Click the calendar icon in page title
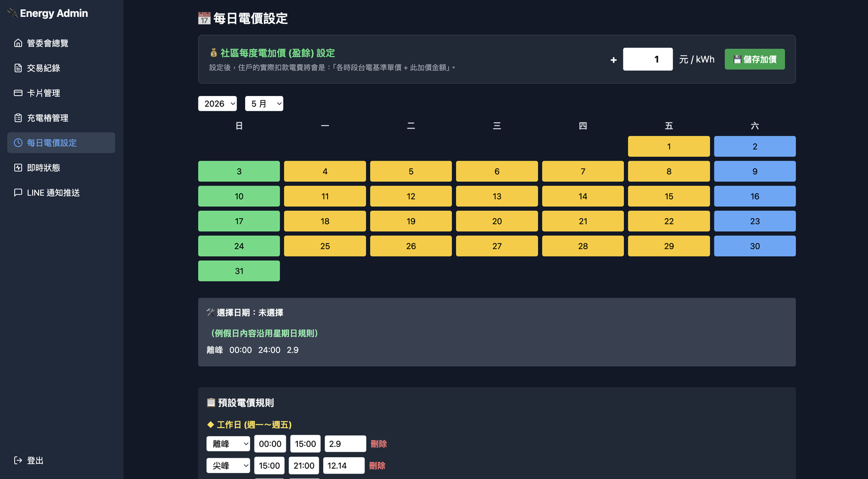 pyautogui.click(x=204, y=19)
